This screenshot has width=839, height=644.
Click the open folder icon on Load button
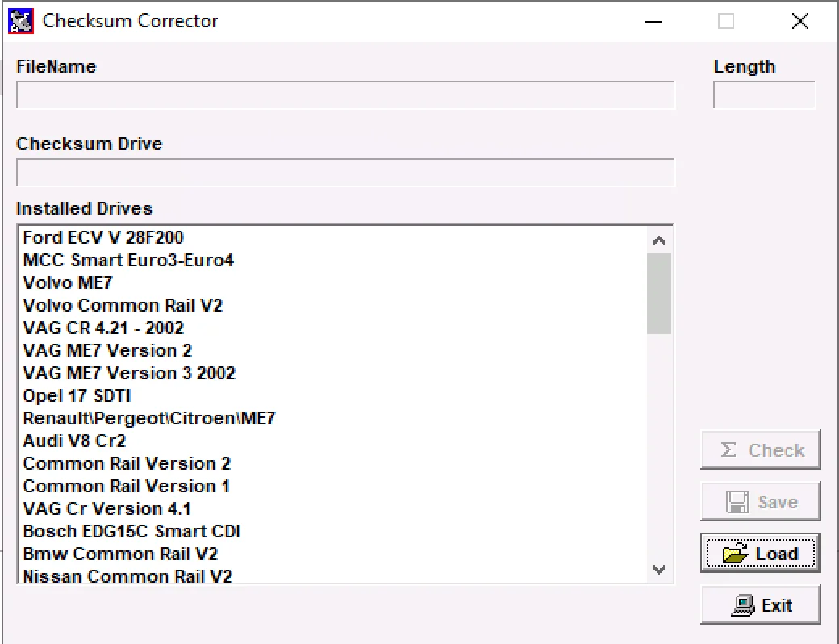(x=737, y=554)
